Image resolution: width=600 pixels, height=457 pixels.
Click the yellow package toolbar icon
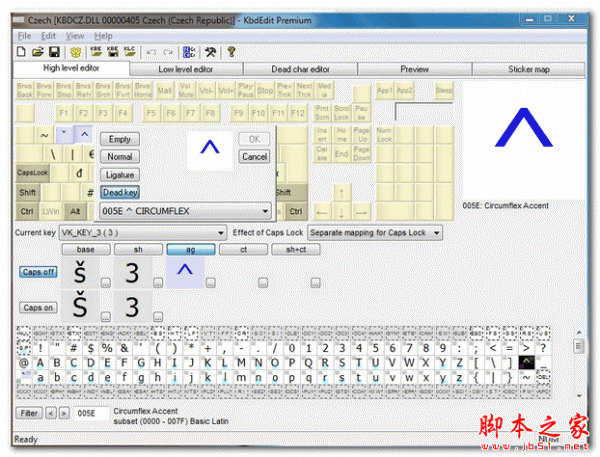click(x=76, y=52)
